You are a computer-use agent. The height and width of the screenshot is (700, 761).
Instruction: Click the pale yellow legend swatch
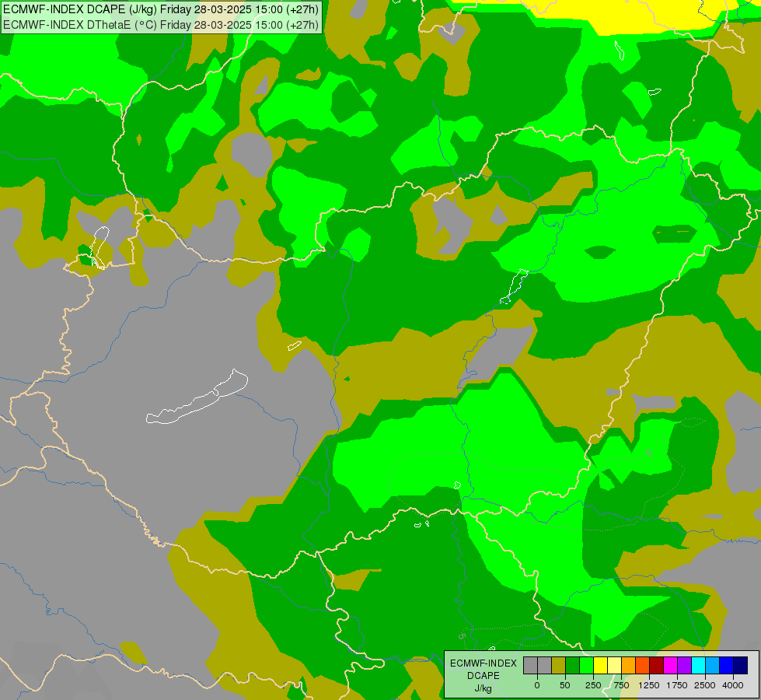[614, 665]
